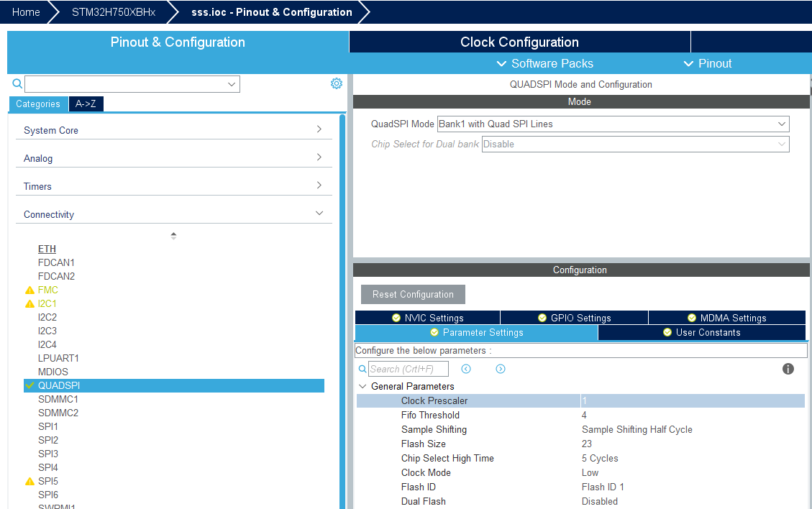Click the Clock Mode value Low
The height and width of the screenshot is (509, 812).
tap(590, 473)
